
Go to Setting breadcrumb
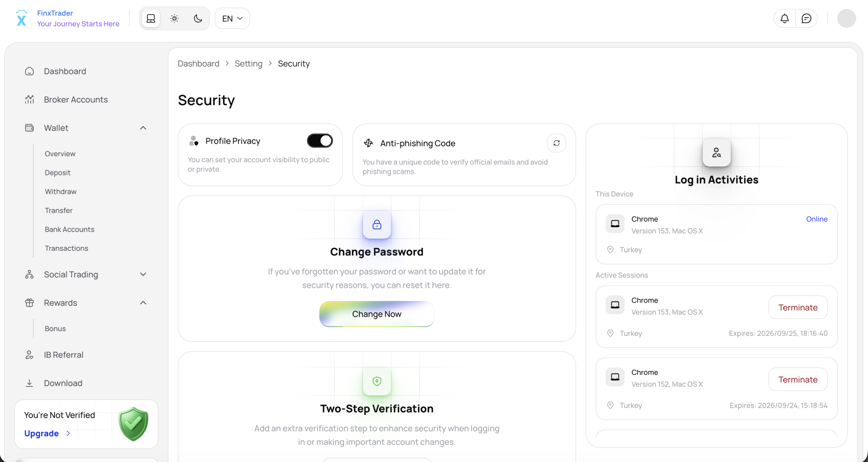(249, 64)
